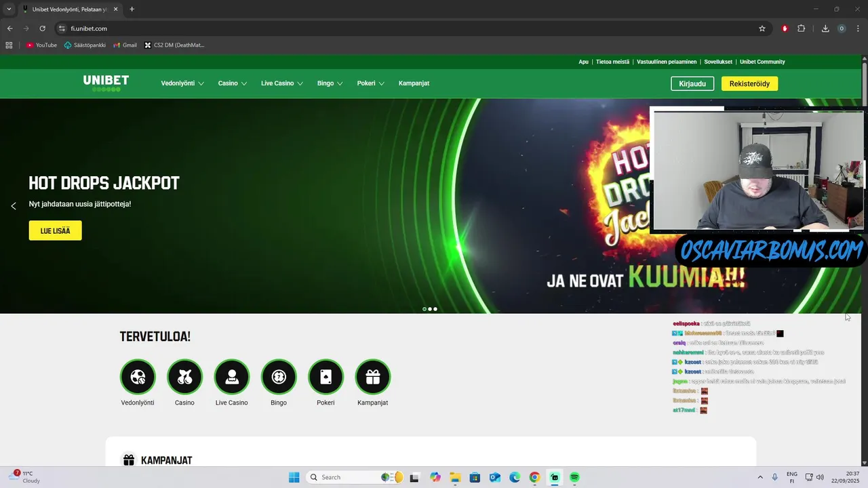The height and width of the screenshot is (488, 868).
Task: Open the Gmail bookmark
Action: (x=125, y=45)
